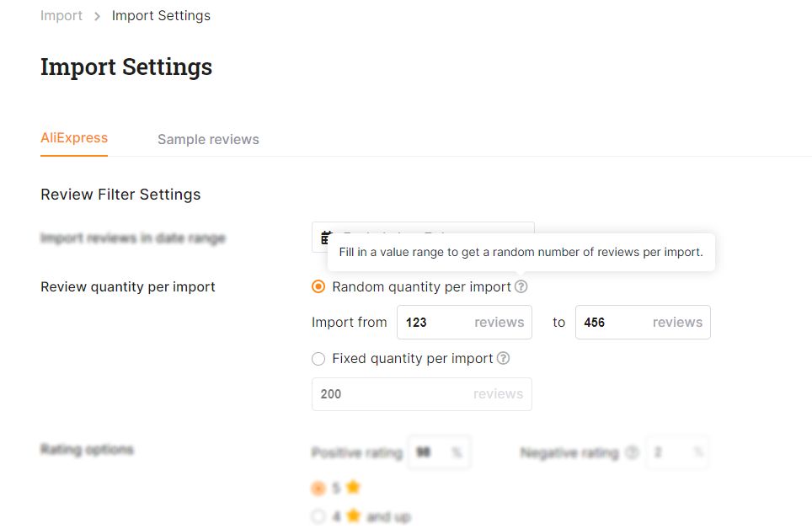
Task: Click the tooltip about random number of reviews
Action: pyautogui.click(x=521, y=253)
